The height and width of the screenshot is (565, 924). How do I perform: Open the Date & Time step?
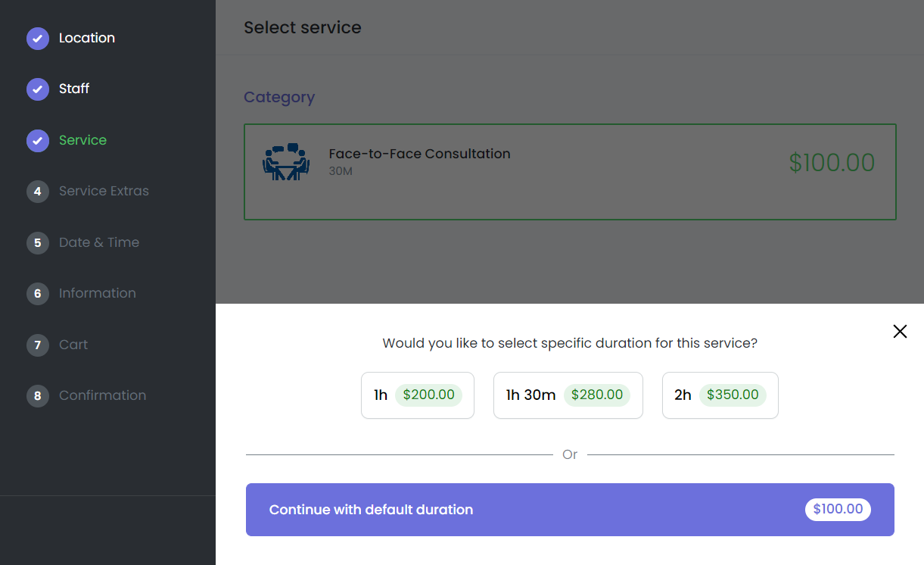[98, 242]
